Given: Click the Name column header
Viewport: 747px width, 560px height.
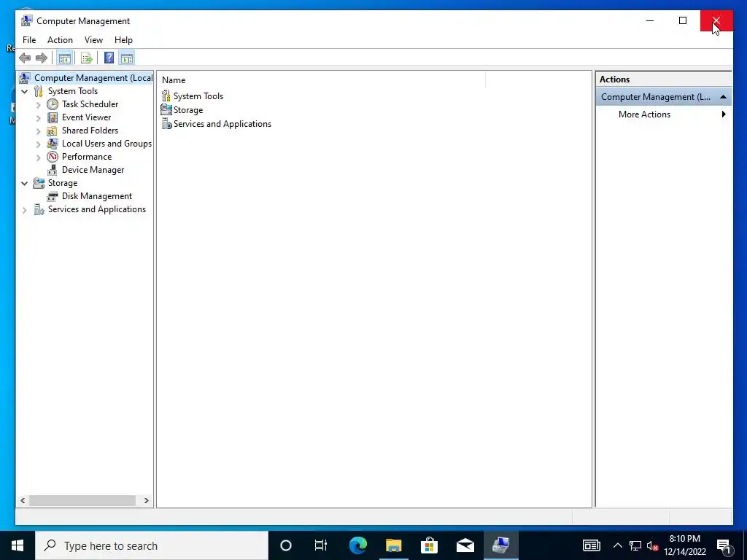Looking at the screenshot, I should pos(322,80).
